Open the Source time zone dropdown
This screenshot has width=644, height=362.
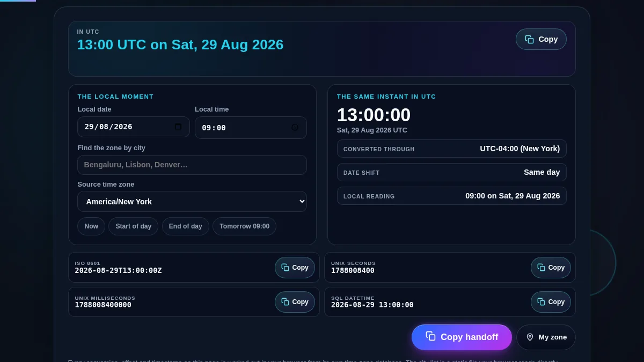[192, 202]
